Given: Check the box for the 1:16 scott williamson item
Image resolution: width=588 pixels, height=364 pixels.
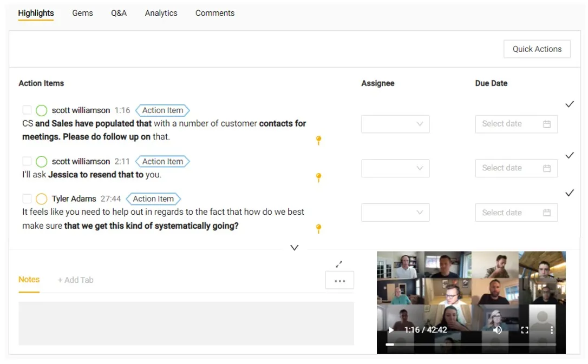Looking at the screenshot, I should [x=27, y=110].
